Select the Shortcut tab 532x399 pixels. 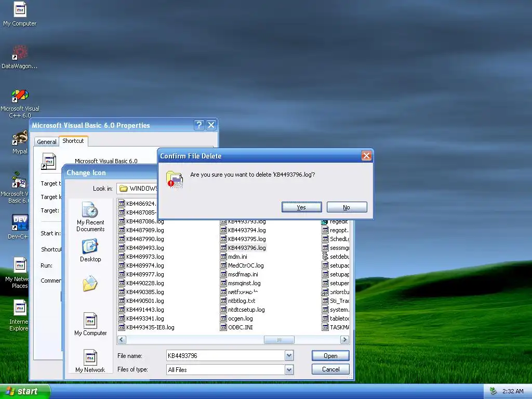(x=73, y=141)
